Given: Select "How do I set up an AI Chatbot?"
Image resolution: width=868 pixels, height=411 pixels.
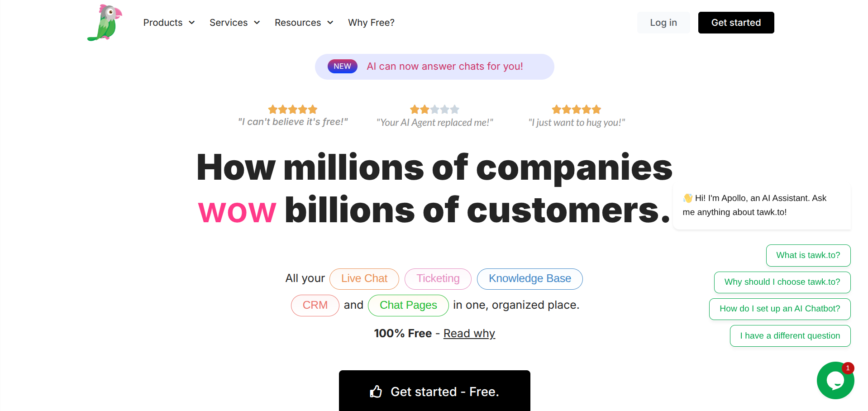Looking at the screenshot, I should (x=779, y=309).
